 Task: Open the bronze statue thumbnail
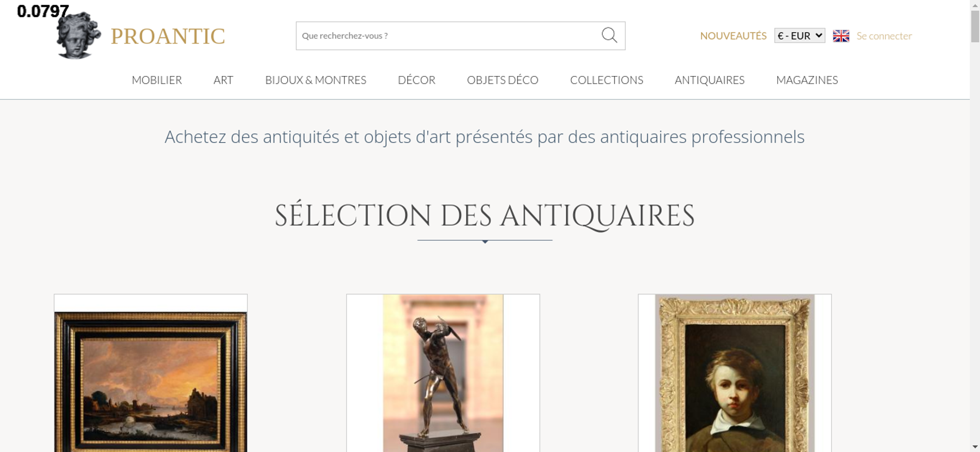click(x=443, y=373)
